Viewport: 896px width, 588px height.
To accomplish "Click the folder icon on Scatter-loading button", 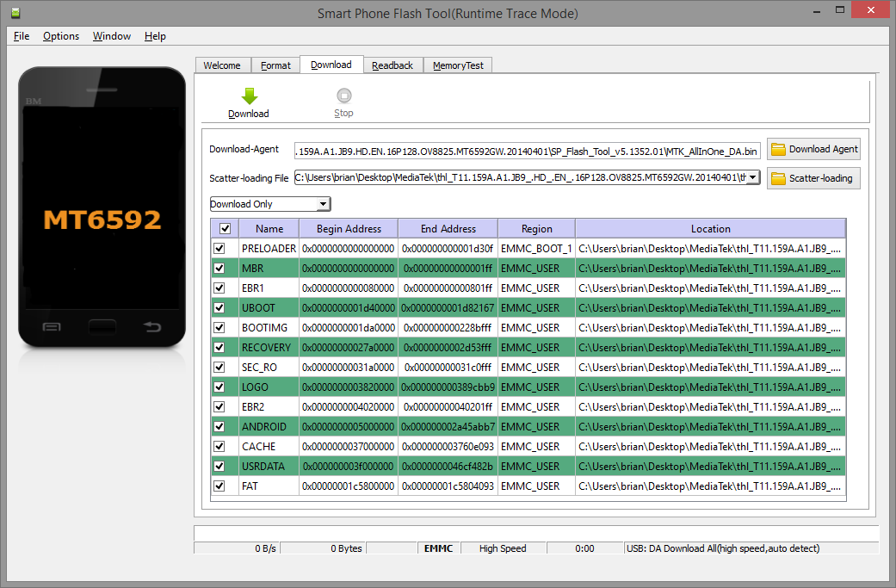I will point(778,178).
